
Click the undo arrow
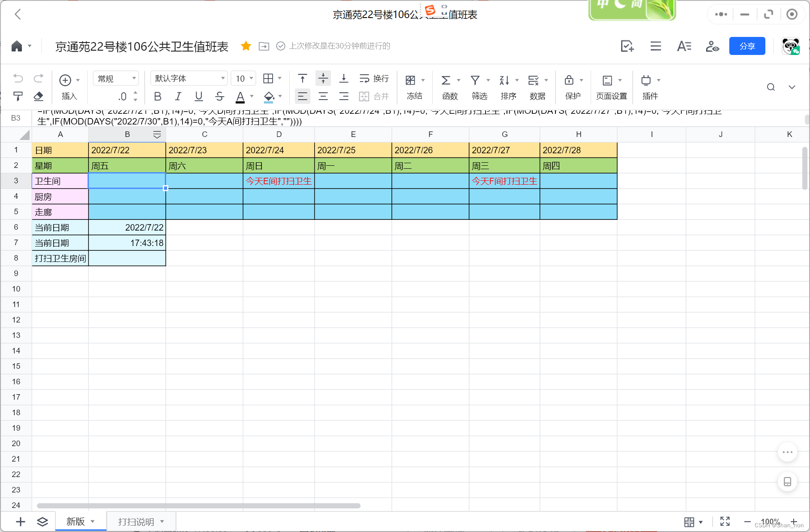[18, 79]
